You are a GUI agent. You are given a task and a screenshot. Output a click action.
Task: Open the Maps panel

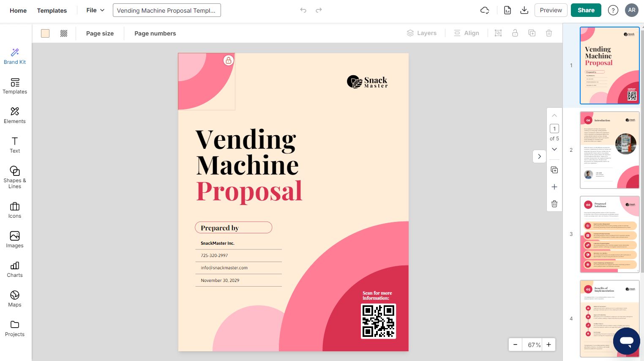coord(15,299)
